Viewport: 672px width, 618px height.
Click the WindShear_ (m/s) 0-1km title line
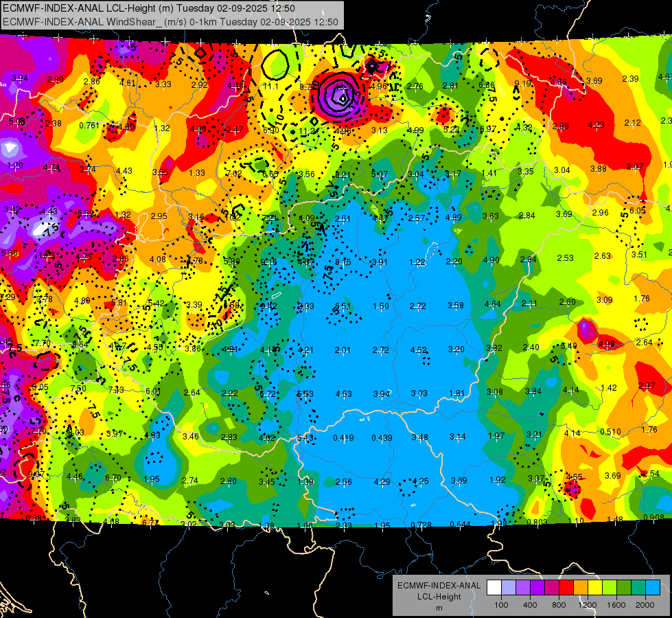[x=170, y=22]
